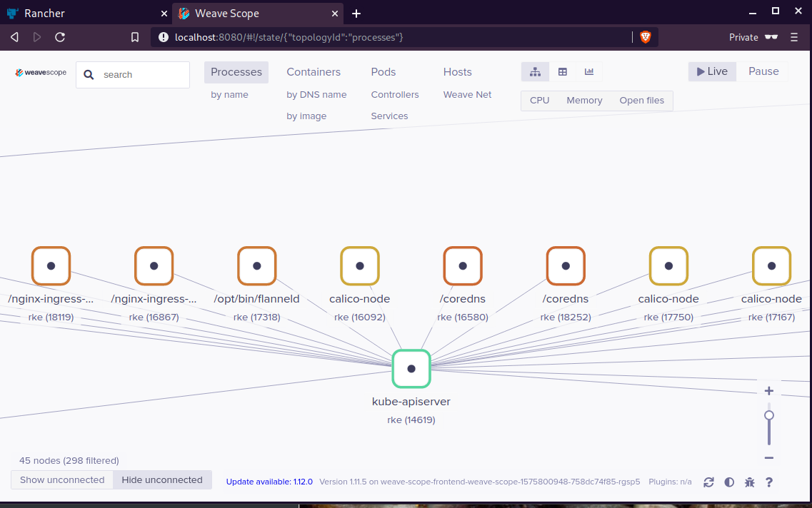Click the refresh topology icon
This screenshot has width=812, height=508.
coord(708,482)
